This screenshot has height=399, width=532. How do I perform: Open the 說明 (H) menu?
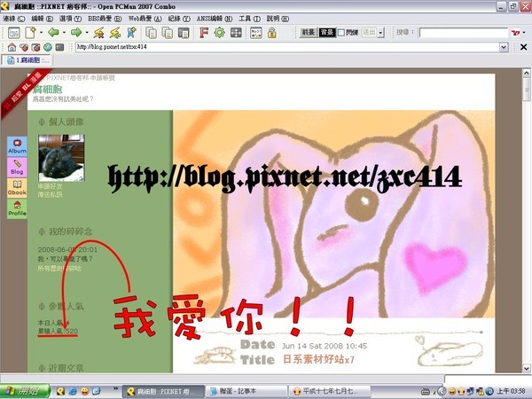click(x=278, y=19)
